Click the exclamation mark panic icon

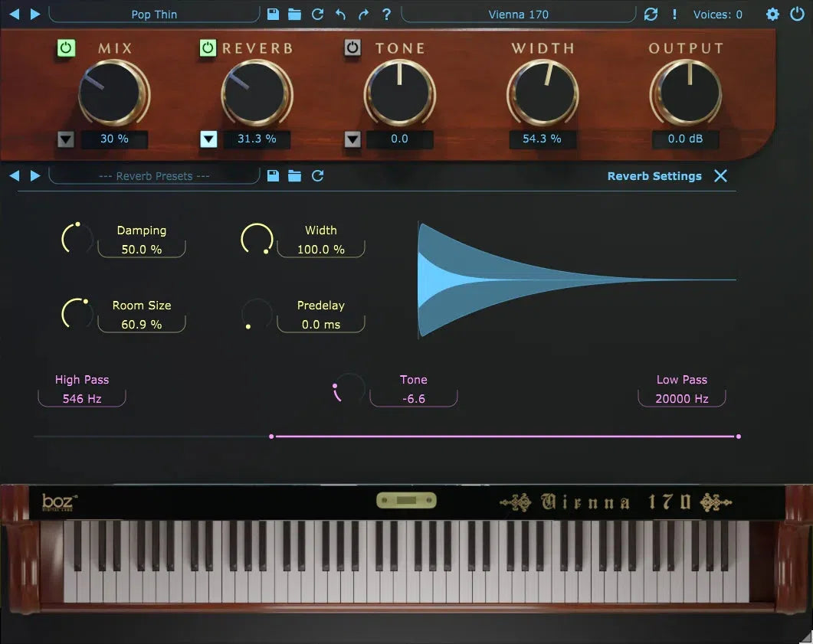coord(674,14)
